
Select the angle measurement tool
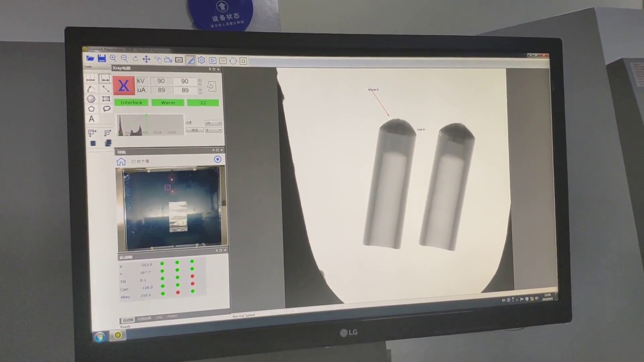pos(91,89)
